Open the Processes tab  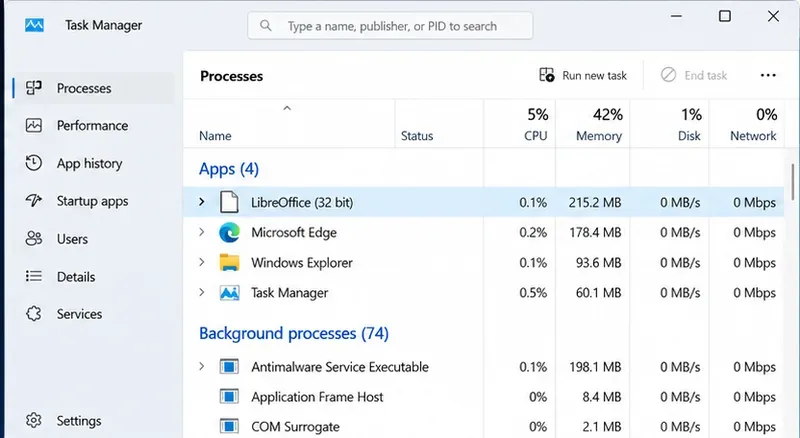point(94,88)
